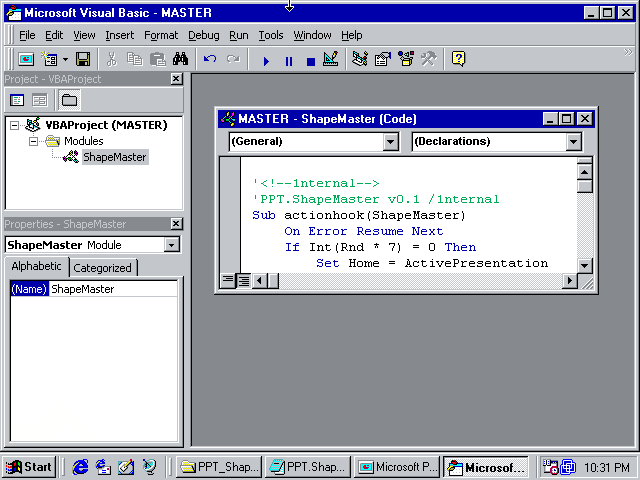Toggle Full Module View button in code window
This screenshot has height=480, width=640.
[x=244, y=280]
